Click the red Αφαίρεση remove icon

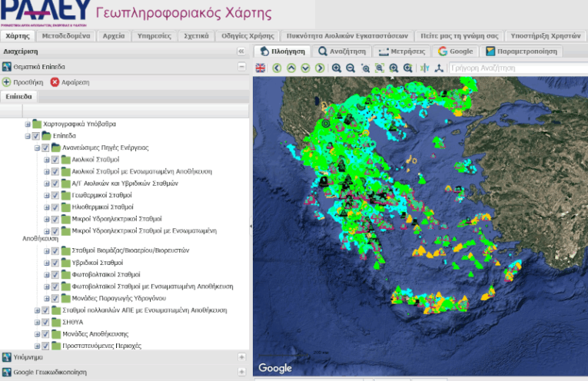coord(54,82)
